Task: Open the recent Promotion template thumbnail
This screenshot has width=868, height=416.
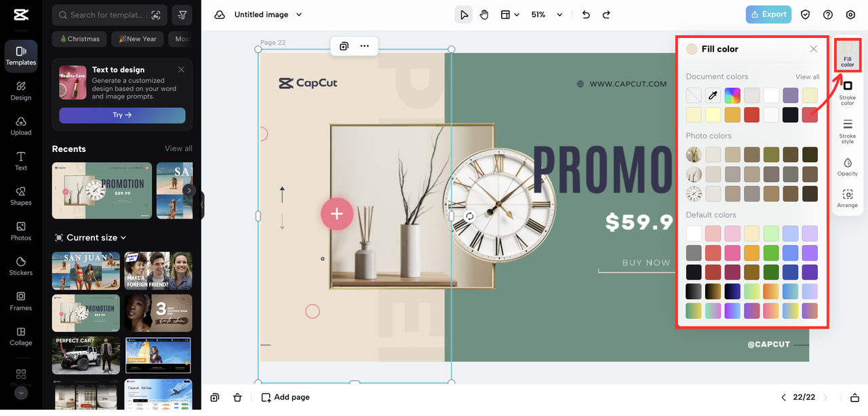Action: tap(102, 191)
